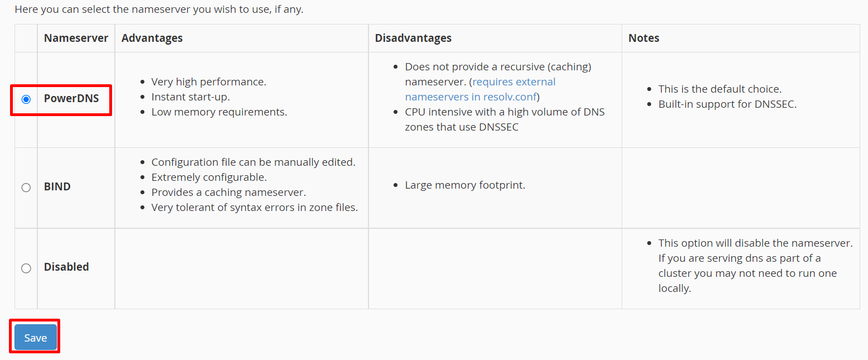Select the Disabled nameserver radio option
Screen dimensions: 868x360
click(x=26, y=268)
